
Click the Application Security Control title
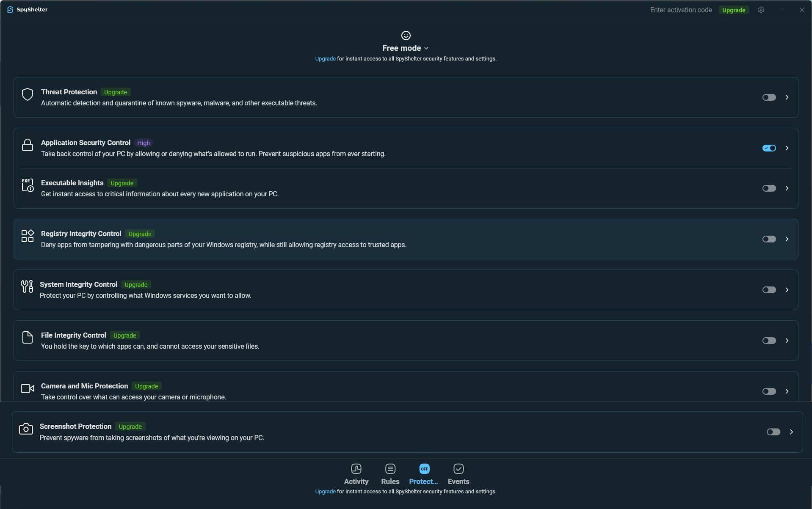pyautogui.click(x=86, y=143)
